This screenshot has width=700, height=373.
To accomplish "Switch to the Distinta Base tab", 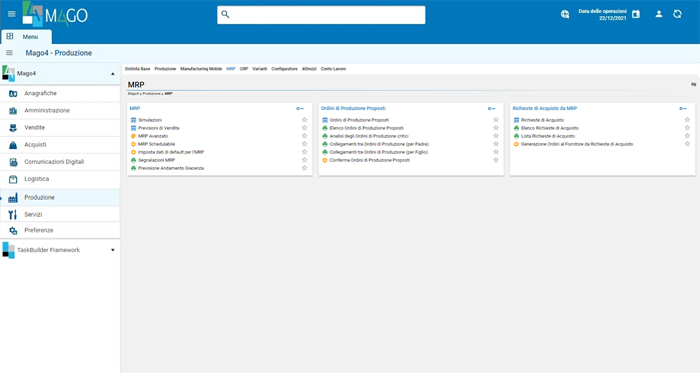I will pyautogui.click(x=138, y=69).
